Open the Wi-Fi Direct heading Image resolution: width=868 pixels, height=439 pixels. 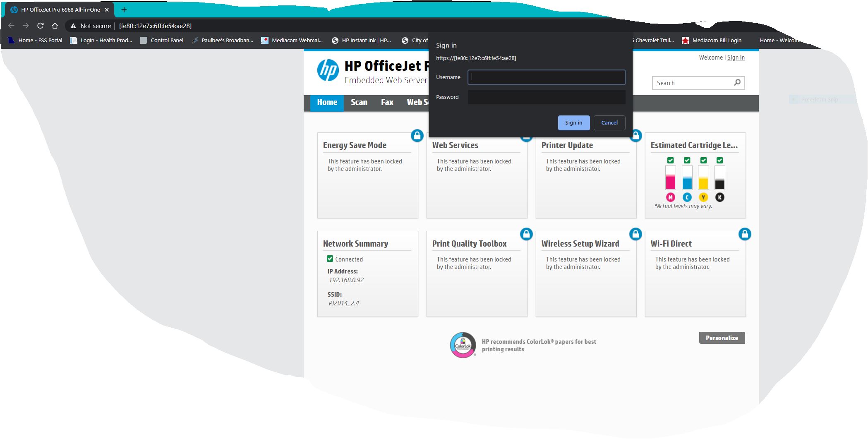pos(671,244)
